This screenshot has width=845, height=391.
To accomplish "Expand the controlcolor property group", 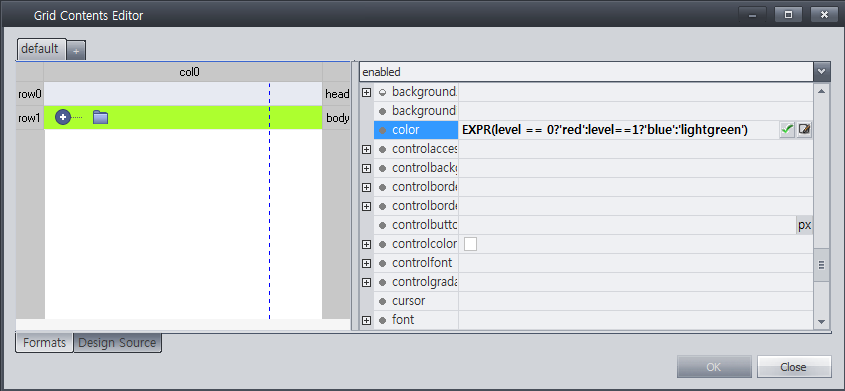I will click(x=366, y=245).
